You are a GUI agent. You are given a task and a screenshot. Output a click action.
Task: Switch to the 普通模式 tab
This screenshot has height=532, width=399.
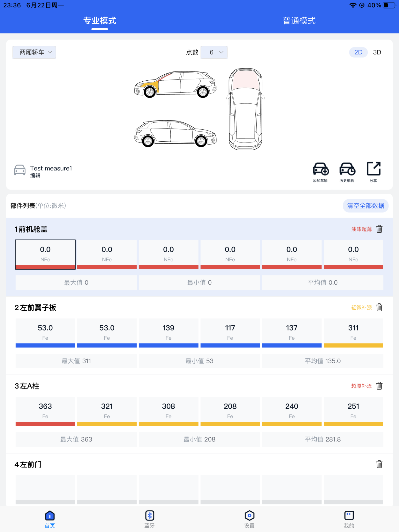[x=299, y=21]
